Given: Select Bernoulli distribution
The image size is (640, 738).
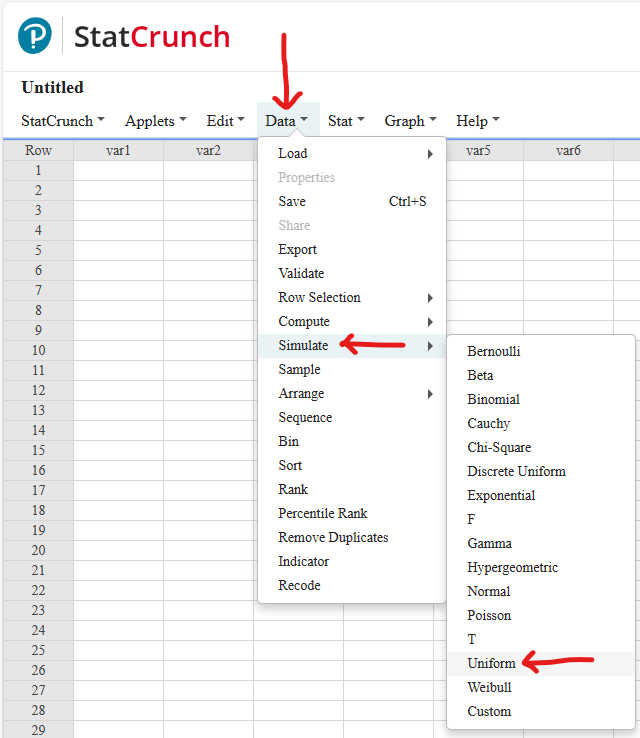Looking at the screenshot, I should coord(541,352).
